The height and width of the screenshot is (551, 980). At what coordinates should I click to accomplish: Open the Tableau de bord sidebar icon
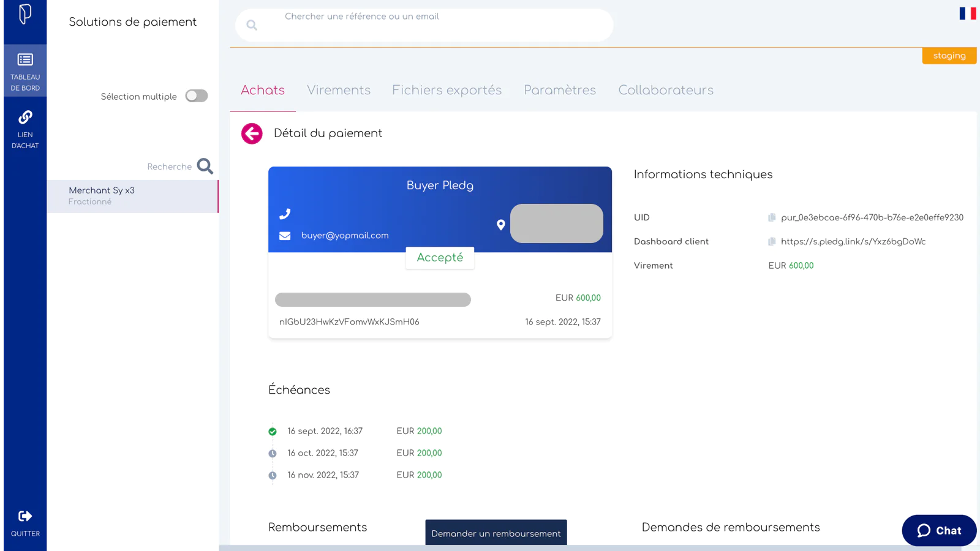tap(25, 60)
